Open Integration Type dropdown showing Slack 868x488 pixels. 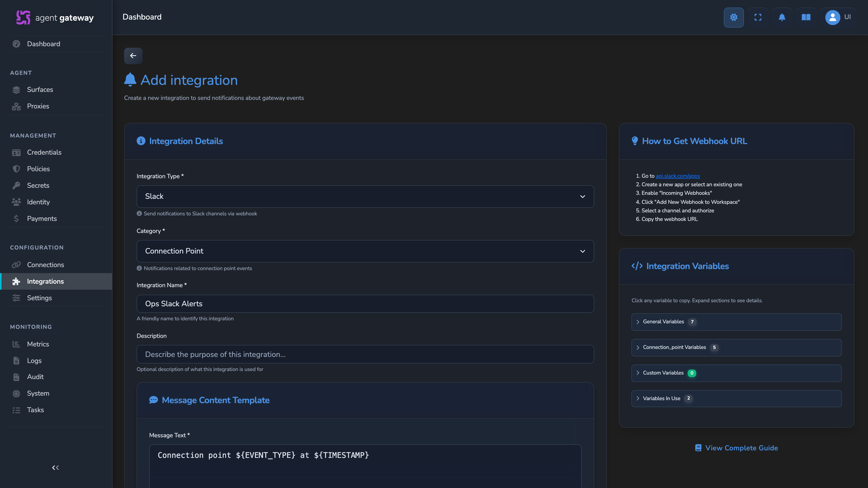pyautogui.click(x=365, y=196)
